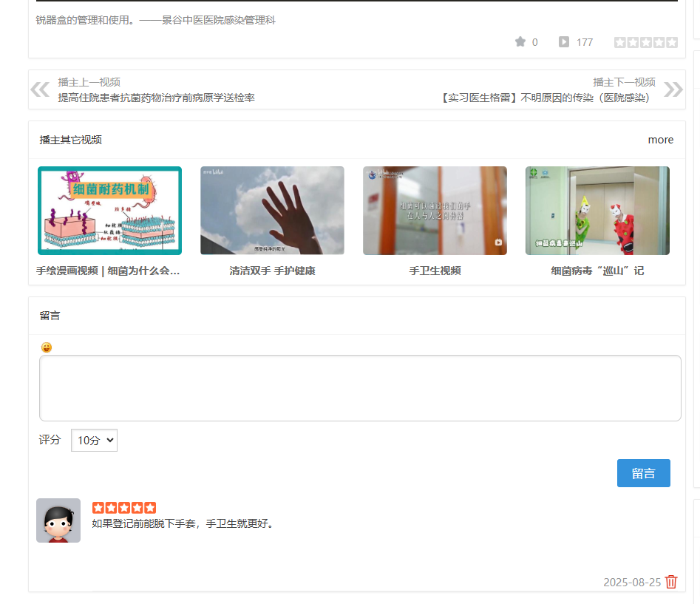Open the 评分 10分 dropdown
The width and height of the screenshot is (700, 604).
[94, 440]
